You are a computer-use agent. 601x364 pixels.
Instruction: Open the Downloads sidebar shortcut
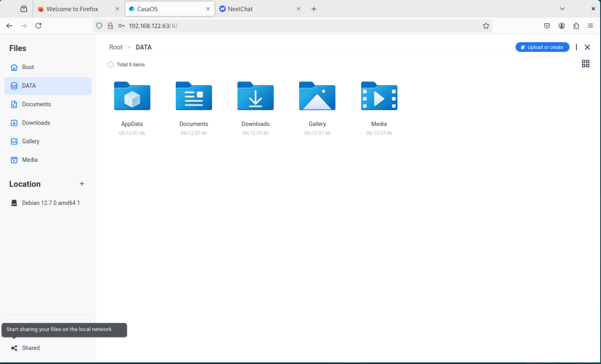click(36, 123)
